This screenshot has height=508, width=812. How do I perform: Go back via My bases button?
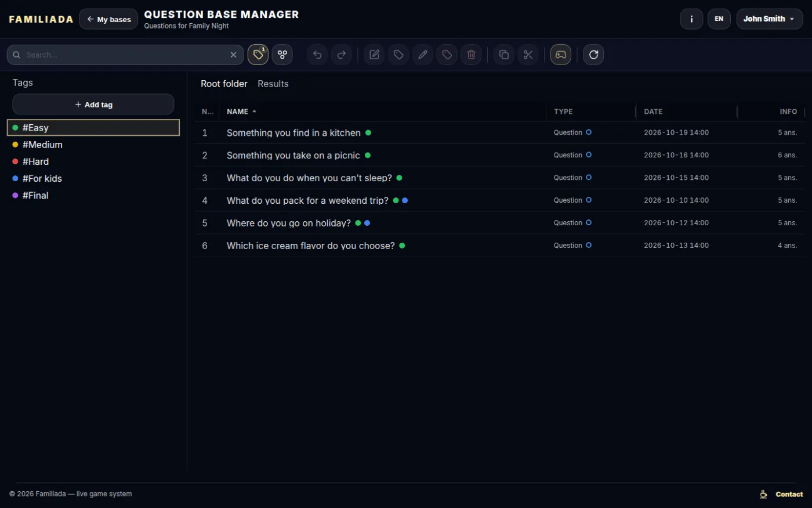click(108, 19)
